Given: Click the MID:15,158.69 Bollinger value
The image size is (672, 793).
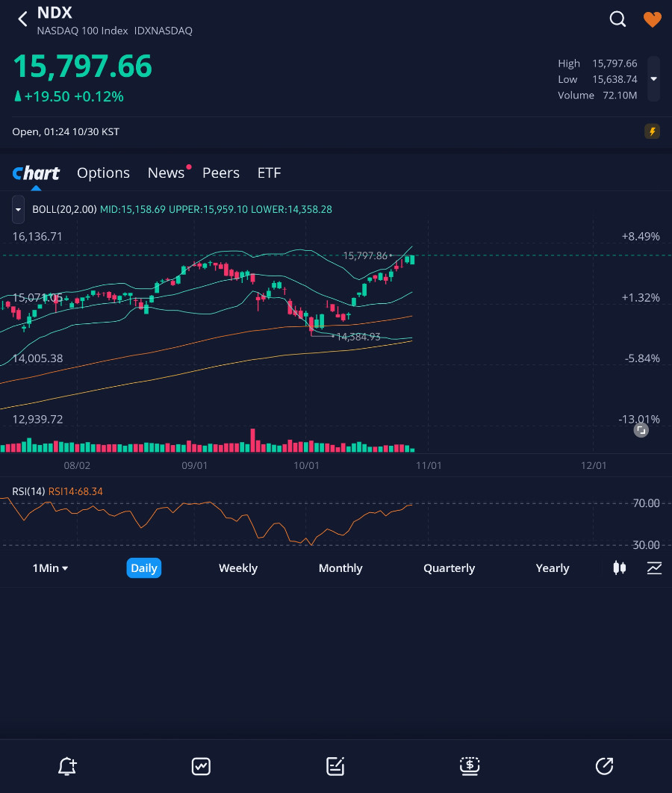Looking at the screenshot, I should pos(132,209).
